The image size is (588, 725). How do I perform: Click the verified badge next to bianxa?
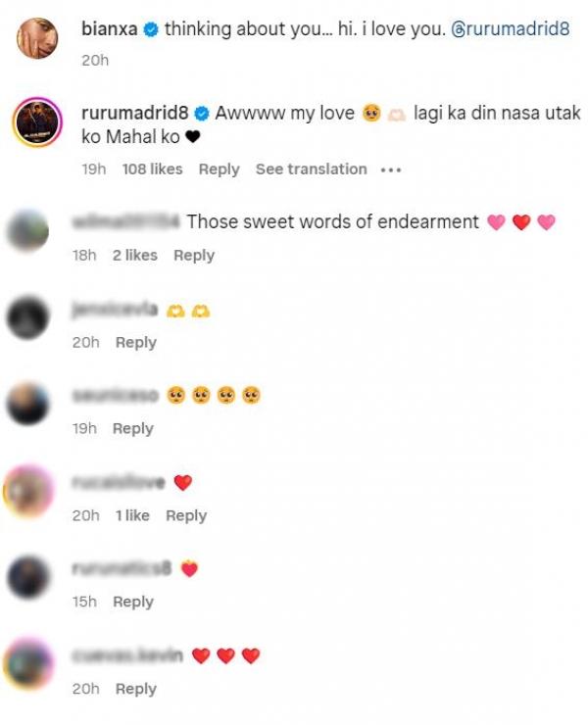tap(151, 29)
